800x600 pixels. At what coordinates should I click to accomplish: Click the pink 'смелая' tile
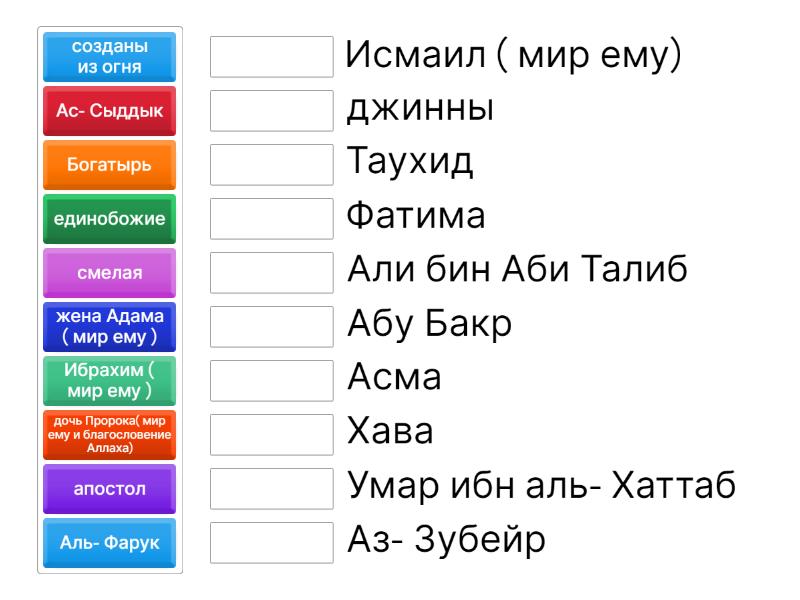[x=110, y=273]
